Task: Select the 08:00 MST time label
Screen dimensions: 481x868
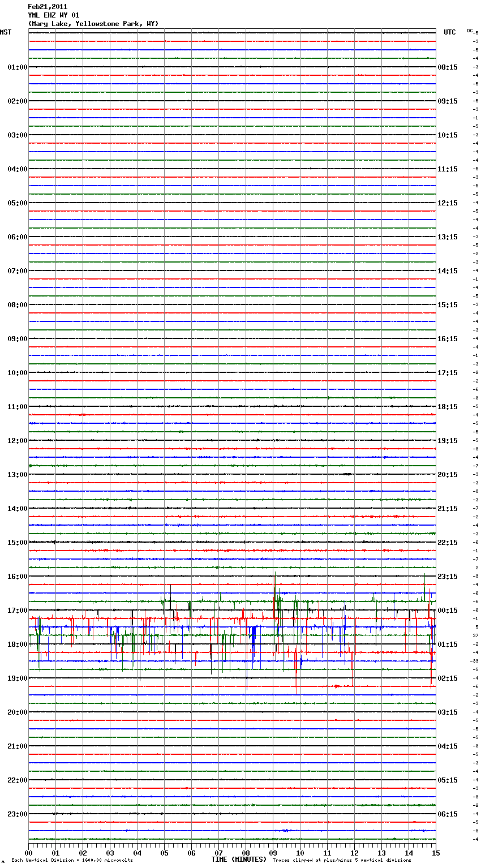Action: pyautogui.click(x=18, y=305)
